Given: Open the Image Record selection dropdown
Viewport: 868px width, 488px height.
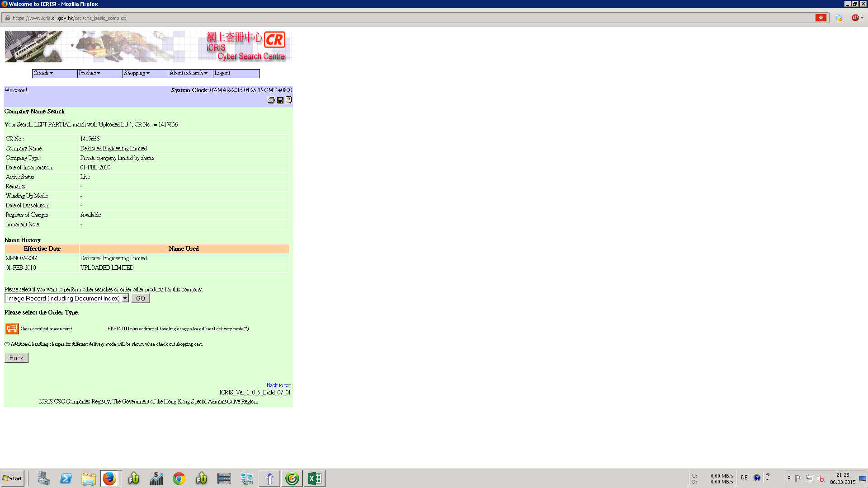Looking at the screenshot, I should click(125, 298).
